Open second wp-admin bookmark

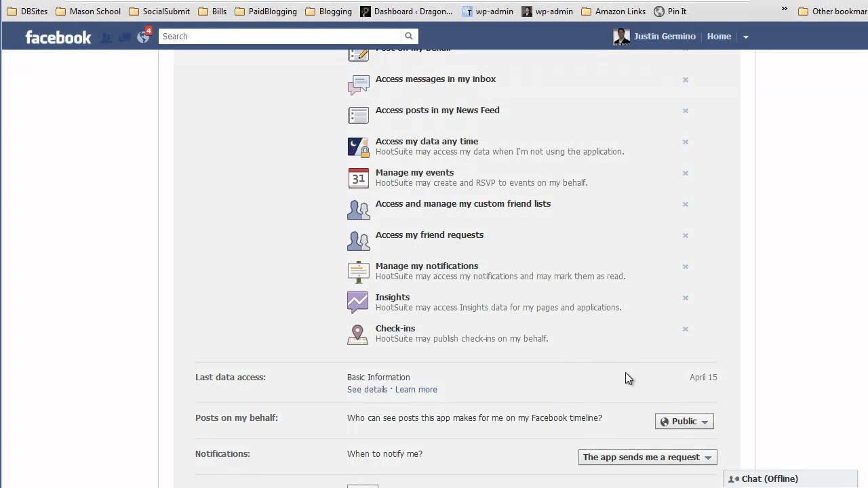[547, 12]
